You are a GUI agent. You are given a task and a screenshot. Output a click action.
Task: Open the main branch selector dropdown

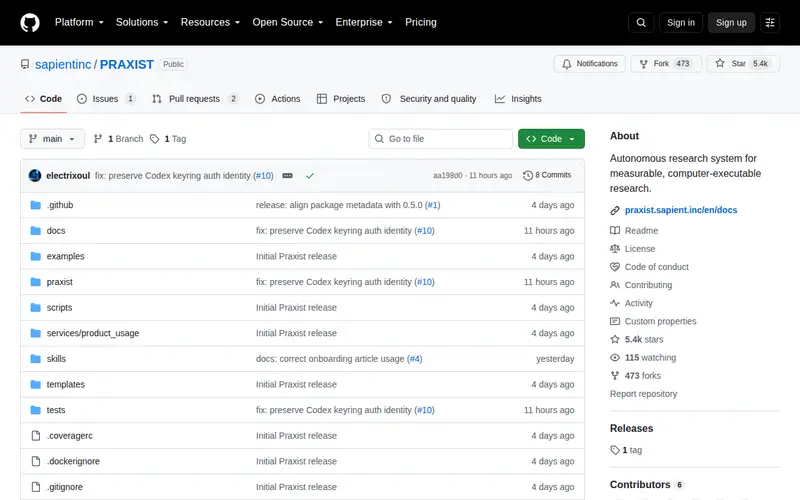(x=53, y=139)
